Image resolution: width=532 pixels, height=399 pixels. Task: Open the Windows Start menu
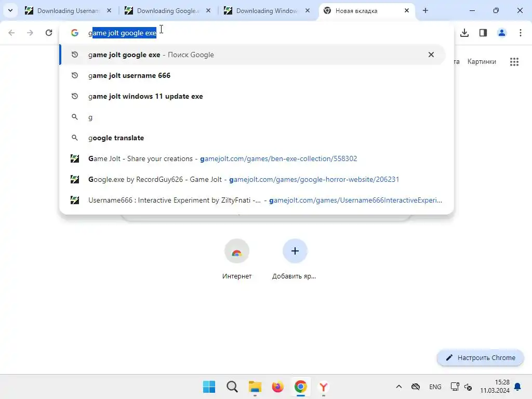coord(209,387)
